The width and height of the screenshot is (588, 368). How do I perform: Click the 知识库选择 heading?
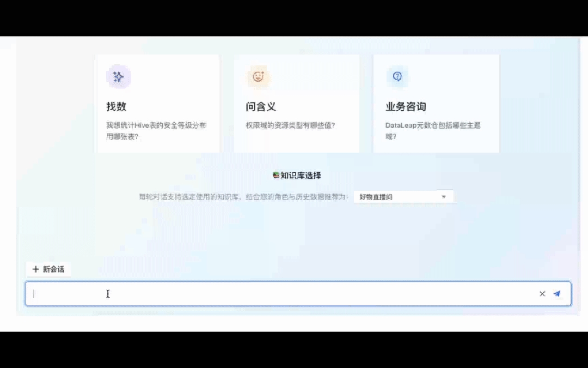click(301, 176)
